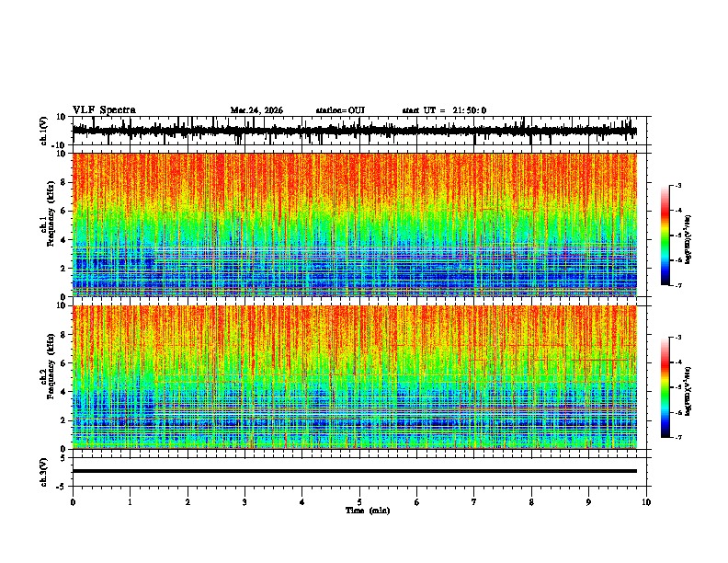Click the ch.1 spectrogram color scale bar
This screenshot has width=728, height=563.
coord(665,236)
